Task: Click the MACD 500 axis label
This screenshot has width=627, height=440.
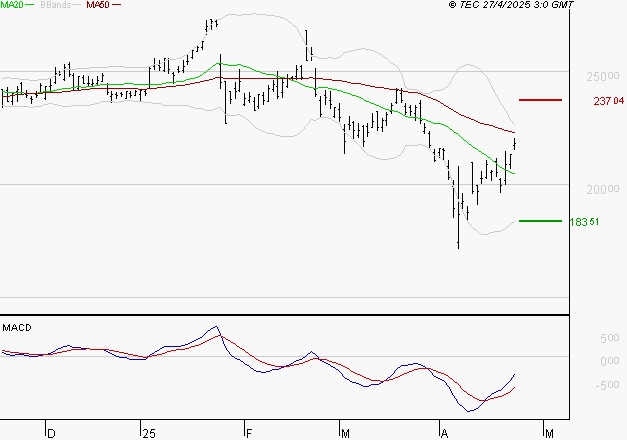Action: [609, 338]
